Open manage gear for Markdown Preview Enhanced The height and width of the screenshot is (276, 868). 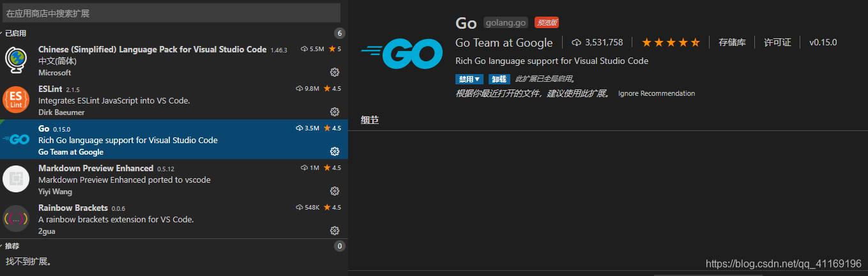(x=334, y=191)
